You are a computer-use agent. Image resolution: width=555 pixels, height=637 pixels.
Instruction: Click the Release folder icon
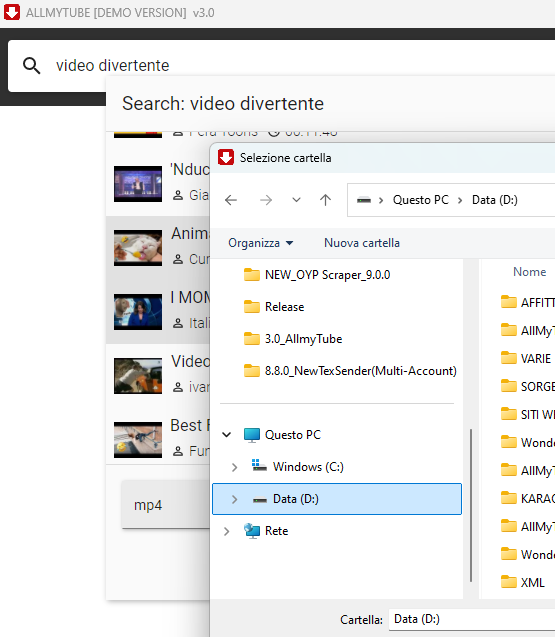[x=252, y=307]
